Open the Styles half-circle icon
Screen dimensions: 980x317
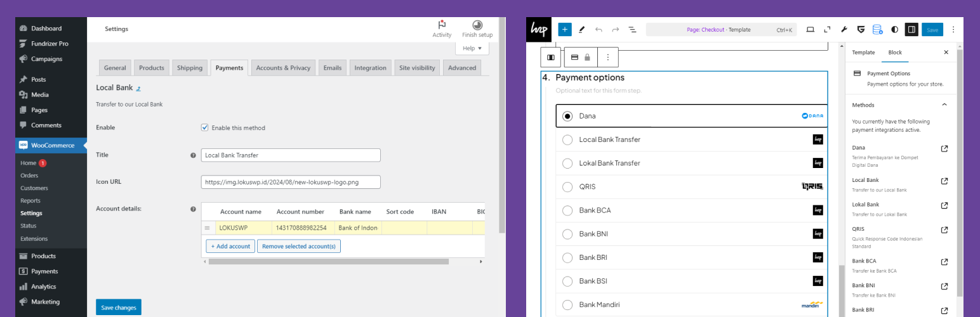point(895,29)
